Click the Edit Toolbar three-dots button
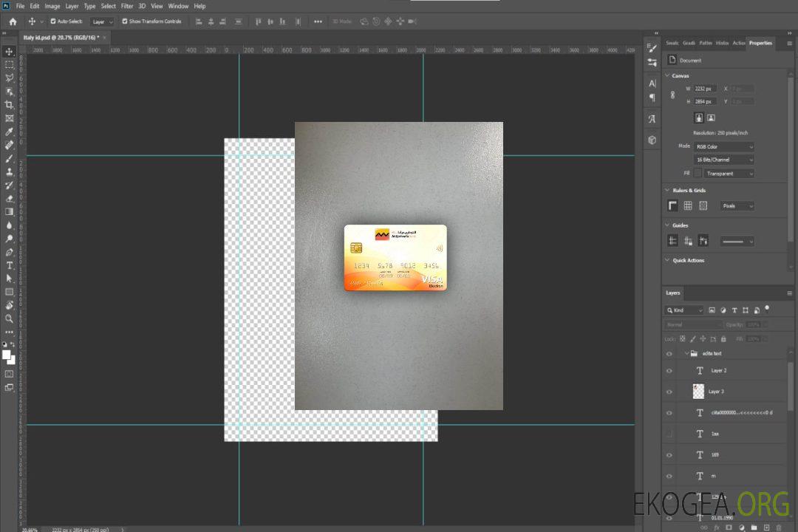798x532 pixels. point(9,332)
